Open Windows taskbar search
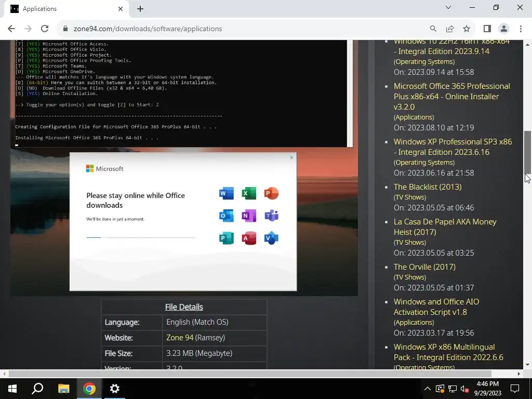 (37, 389)
